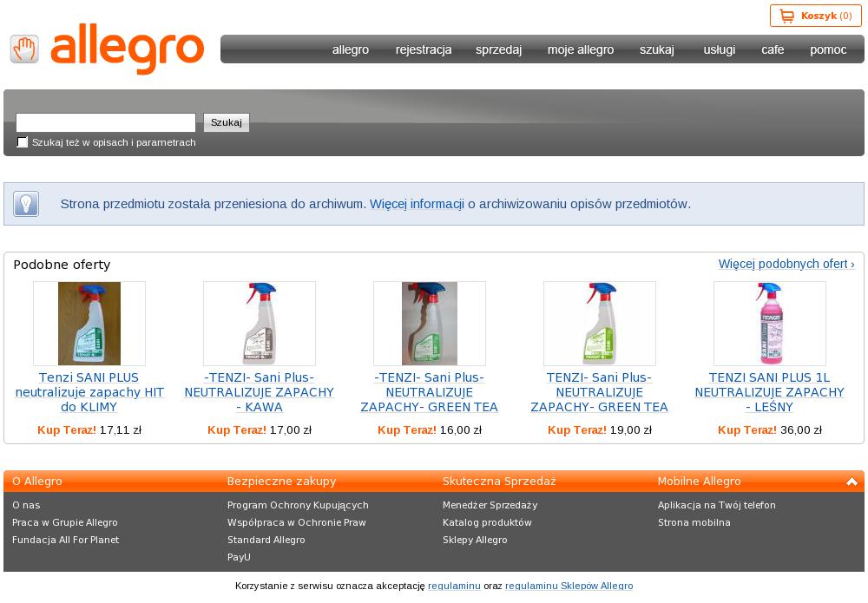Click footer link 'Program Ochrony Kupujących'

point(298,505)
